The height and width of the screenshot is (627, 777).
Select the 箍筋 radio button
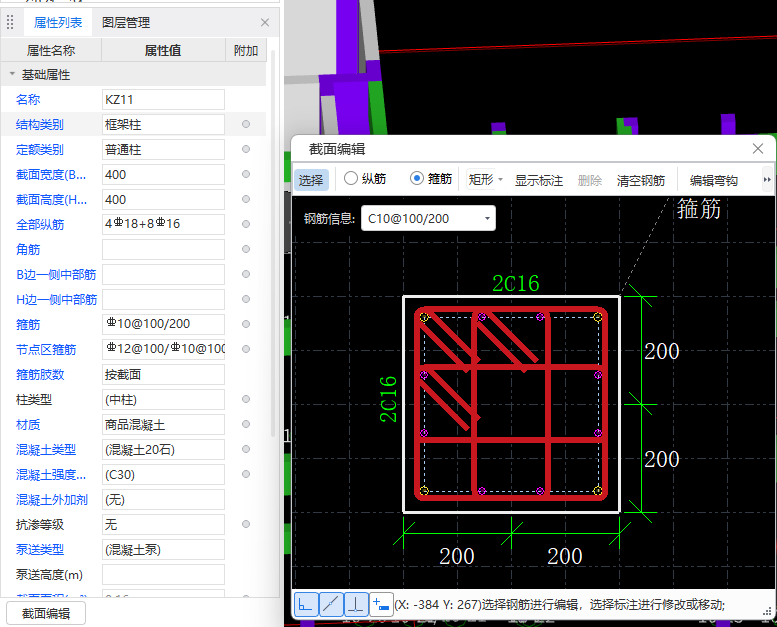coord(417,178)
